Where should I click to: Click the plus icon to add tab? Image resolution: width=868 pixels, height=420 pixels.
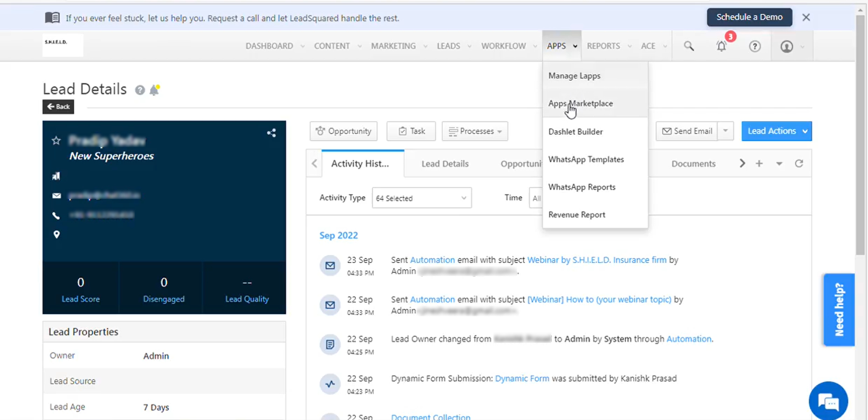tap(759, 164)
